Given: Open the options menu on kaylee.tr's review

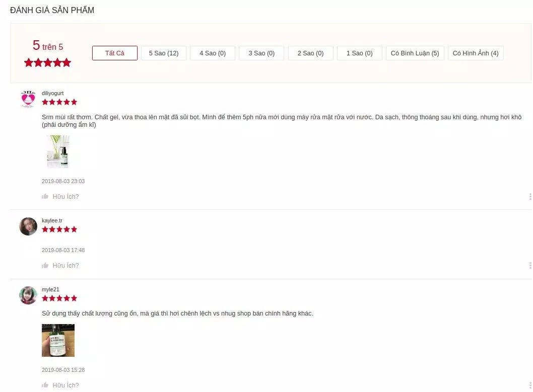Looking at the screenshot, I should [x=530, y=265].
